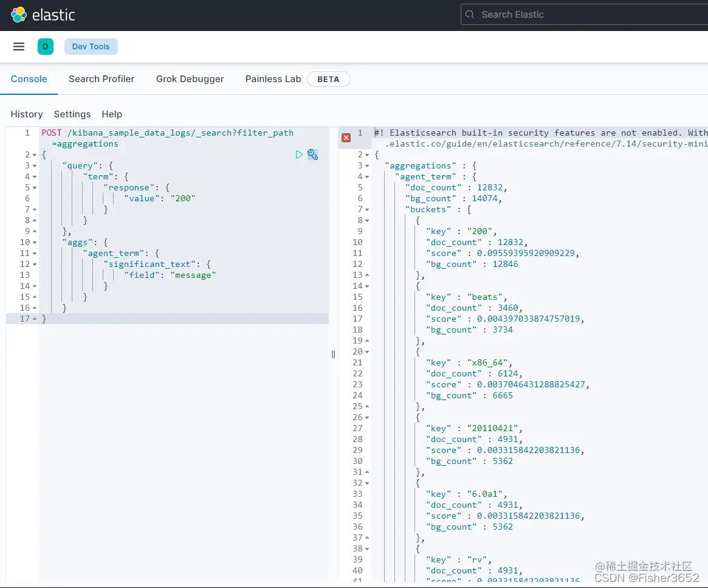Click the pane resize handle between editors
Viewport: 708px width, 588px height.
coord(333,355)
